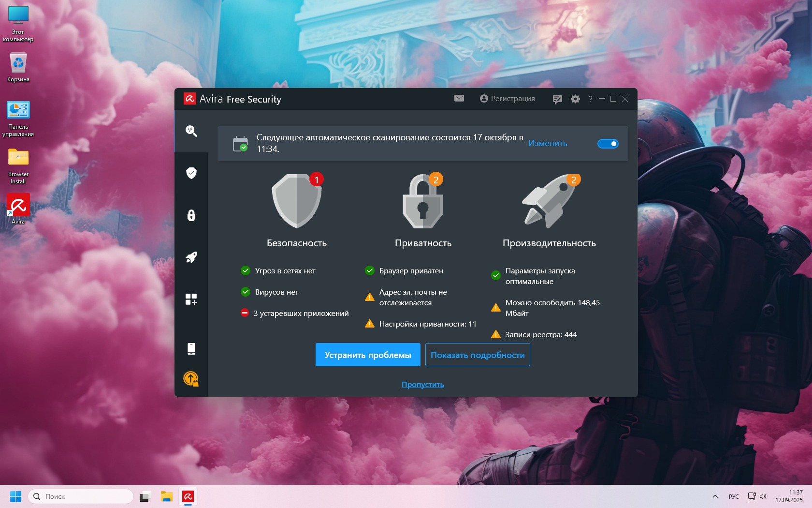Click the Регистрация account link

[x=507, y=99]
